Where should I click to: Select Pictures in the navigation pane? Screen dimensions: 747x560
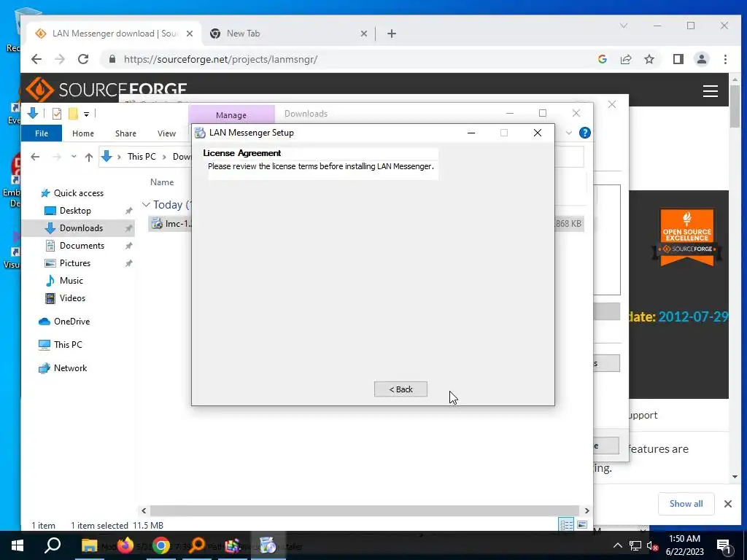(x=75, y=263)
